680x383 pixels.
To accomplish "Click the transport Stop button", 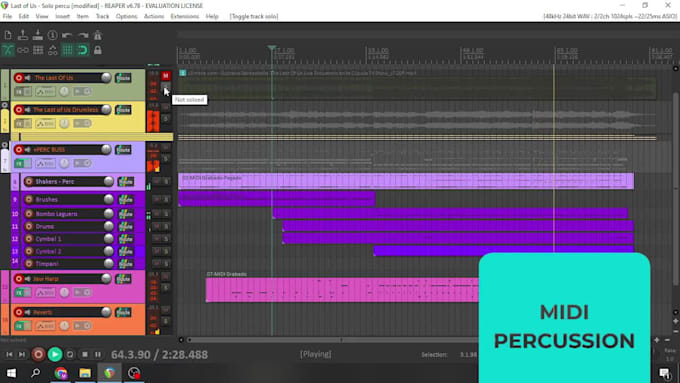I will (85, 355).
